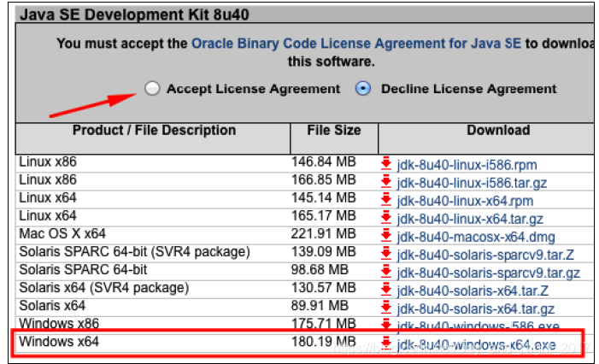Click download arrow icon for jdk-8u40-macosx-x64.dmg
Viewport: 599px width, 364px height.
pos(386,235)
